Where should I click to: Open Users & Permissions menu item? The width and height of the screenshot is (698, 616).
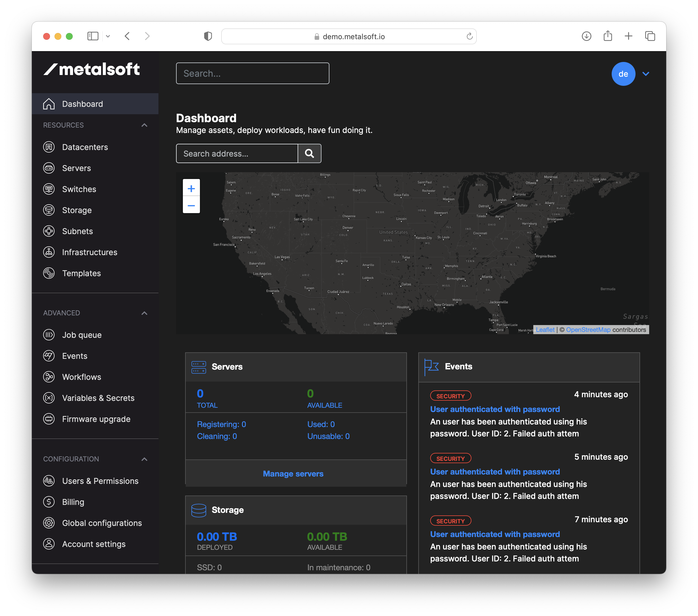point(100,481)
